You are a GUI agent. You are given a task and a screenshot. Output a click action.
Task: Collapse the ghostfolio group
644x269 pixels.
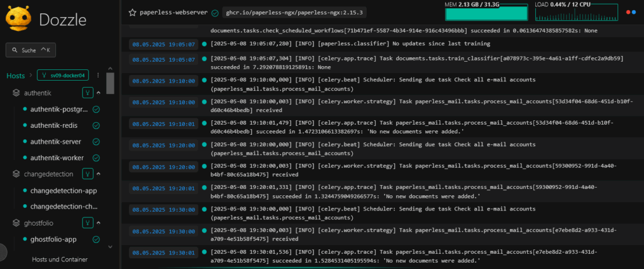(x=99, y=223)
